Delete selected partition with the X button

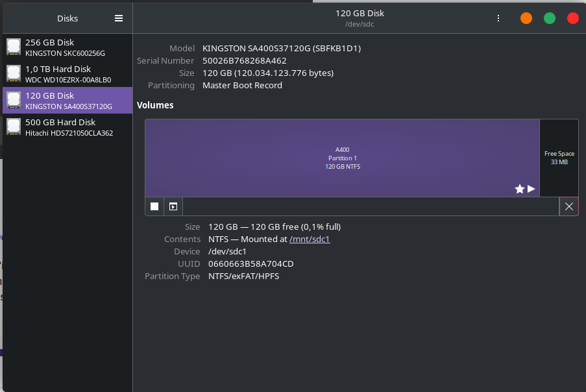tap(569, 206)
